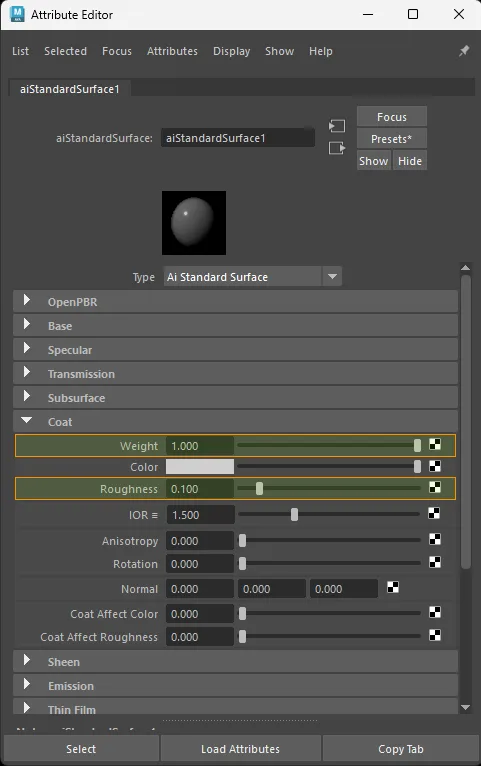
Task: Open the Display menu
Action: pos(231,51)
